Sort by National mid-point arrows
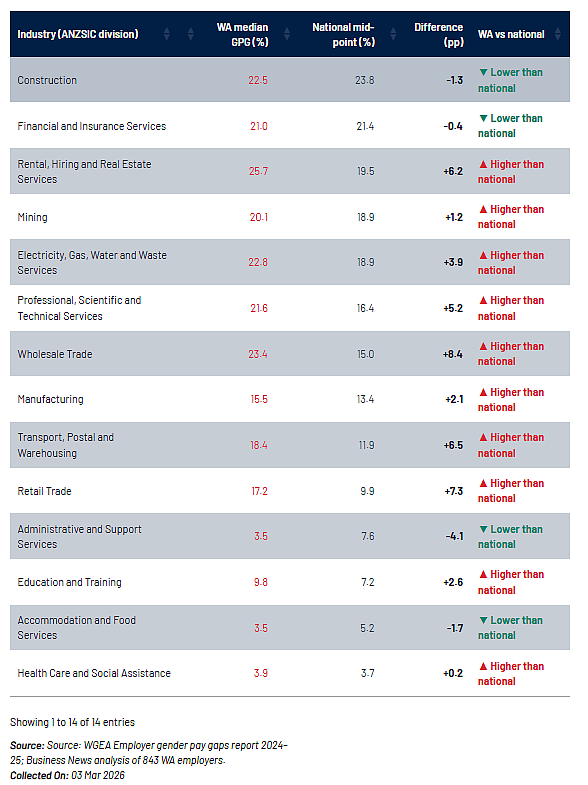The image size is (588, 785). [393, 34]
